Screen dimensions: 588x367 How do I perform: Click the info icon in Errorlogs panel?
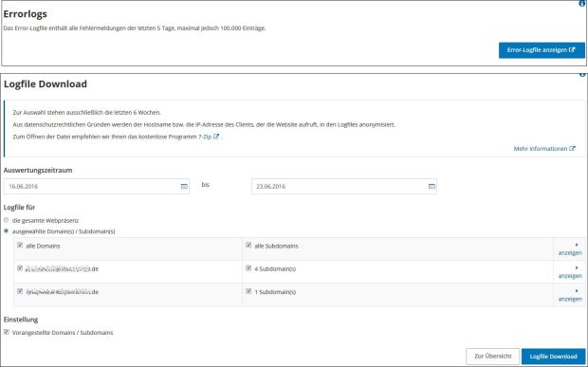582,3
